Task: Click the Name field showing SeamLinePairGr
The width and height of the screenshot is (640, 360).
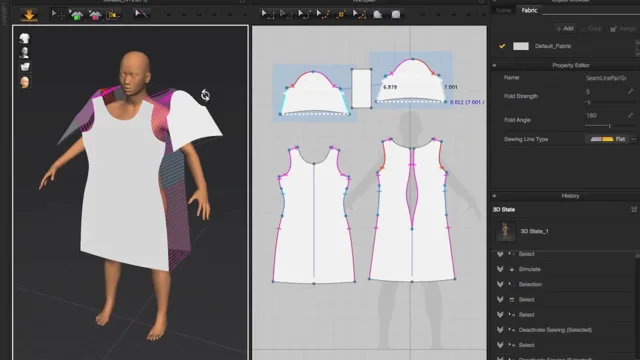Action: click(x=606, y=78)
